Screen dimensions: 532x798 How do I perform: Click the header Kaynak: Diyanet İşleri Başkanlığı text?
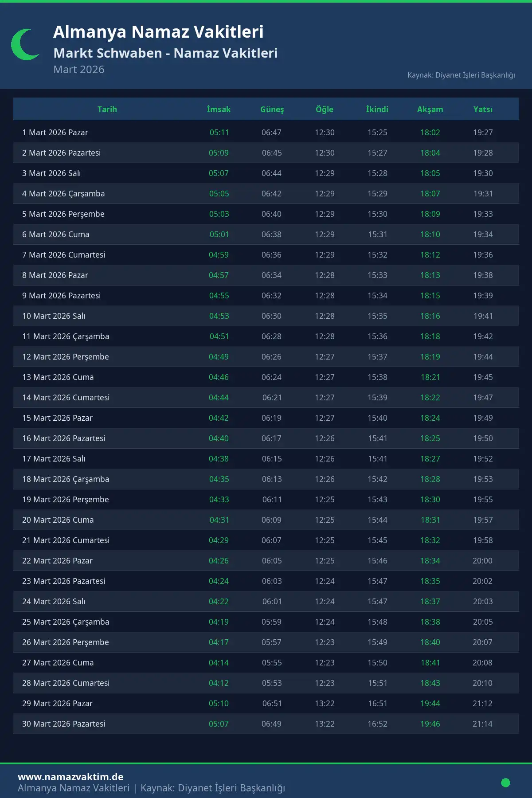click(461, 75)
